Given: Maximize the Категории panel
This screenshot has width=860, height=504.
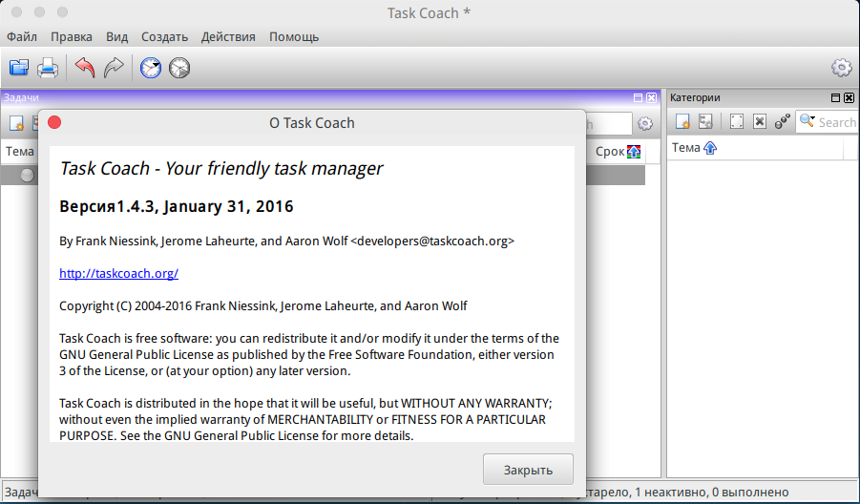Looking at the screenshot, I should pos(835,97).
